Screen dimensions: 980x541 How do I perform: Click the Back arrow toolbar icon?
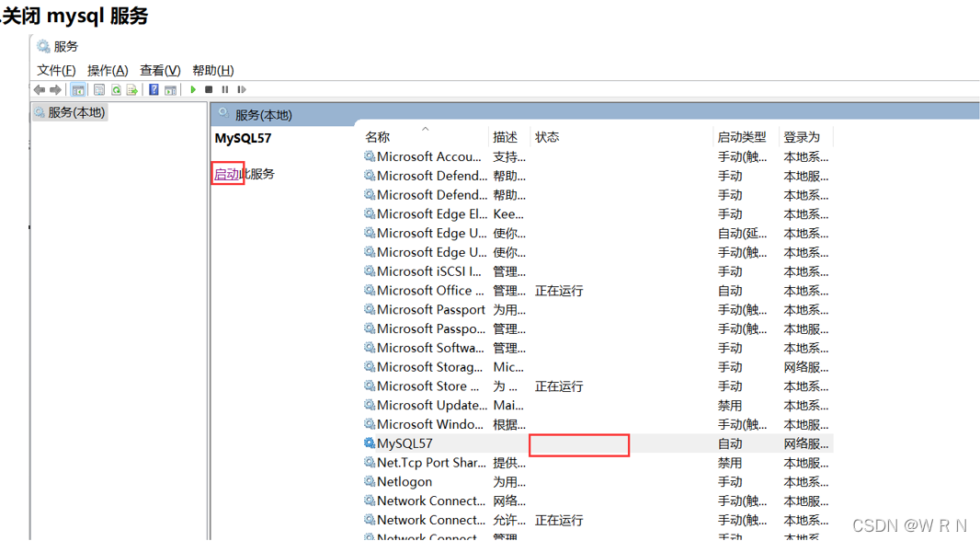pyautogui.click(x=40, y=90)
